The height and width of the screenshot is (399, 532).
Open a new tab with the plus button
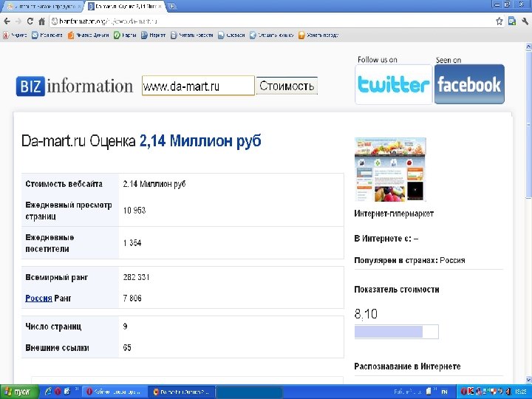click(x=172, y=6)
